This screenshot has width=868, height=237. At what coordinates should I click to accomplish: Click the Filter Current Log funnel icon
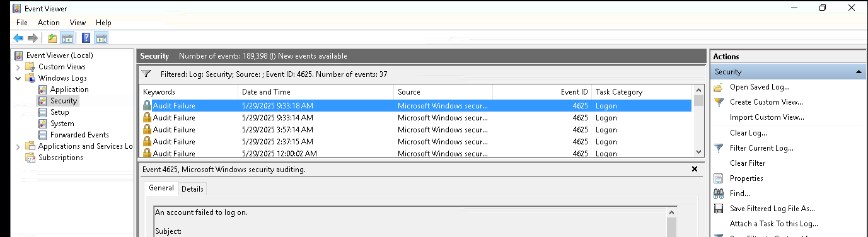click(719, 148)
